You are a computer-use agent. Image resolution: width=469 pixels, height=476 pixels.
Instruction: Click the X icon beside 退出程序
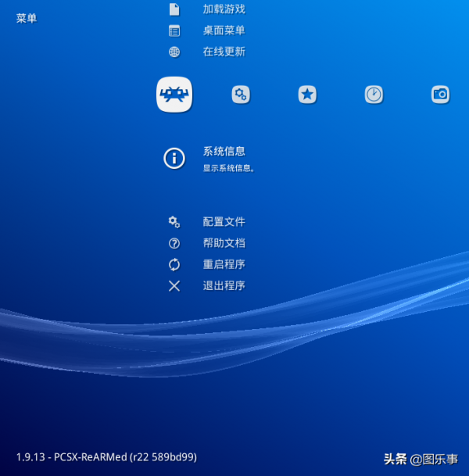click(x=174, y=286)
